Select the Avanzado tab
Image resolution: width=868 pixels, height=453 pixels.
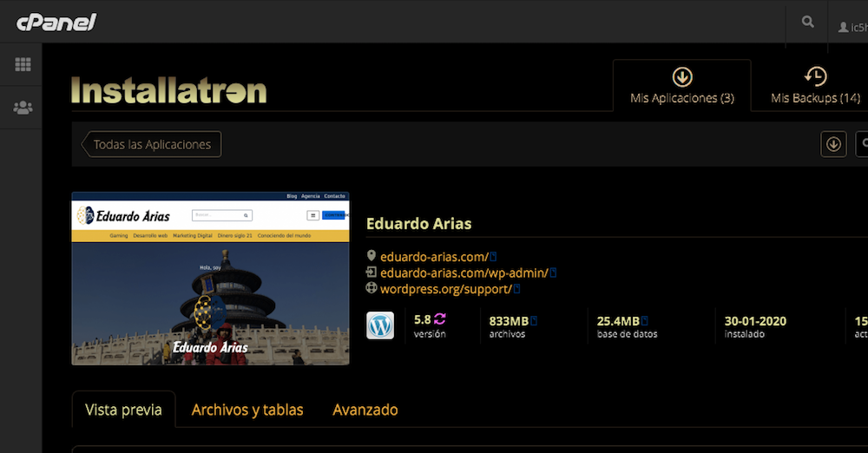pos(365,410)
